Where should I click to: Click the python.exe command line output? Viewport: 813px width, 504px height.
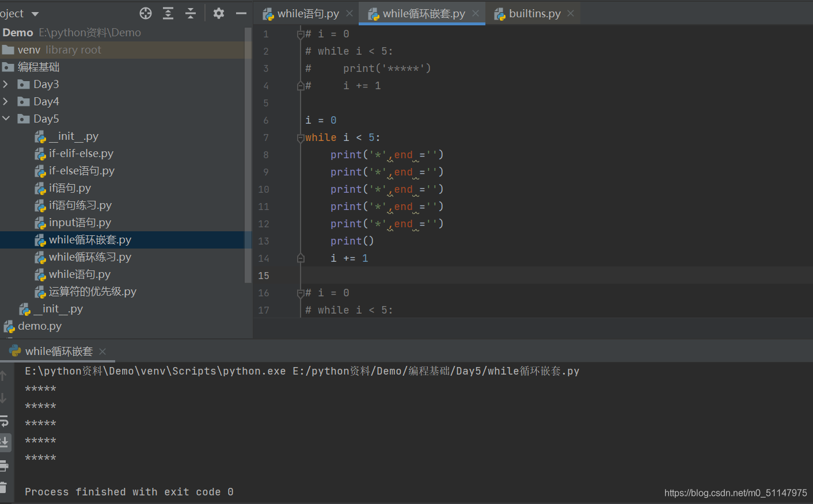tap(302, 371)
